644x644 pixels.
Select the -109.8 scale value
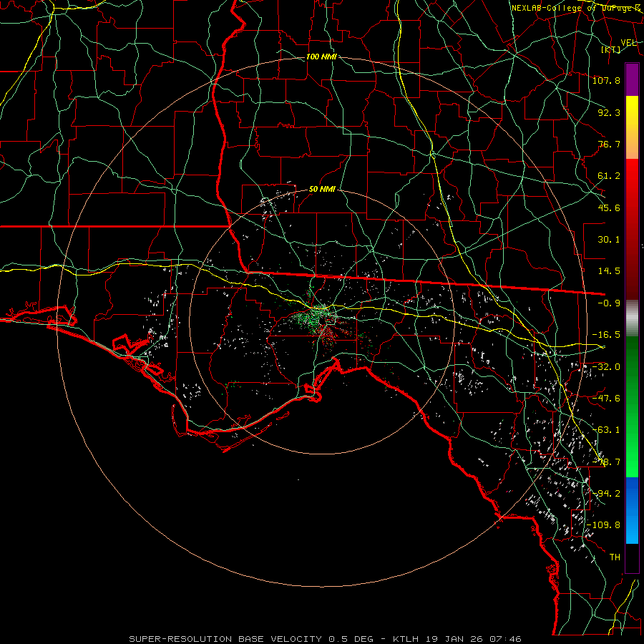click(x=604, y=525)
